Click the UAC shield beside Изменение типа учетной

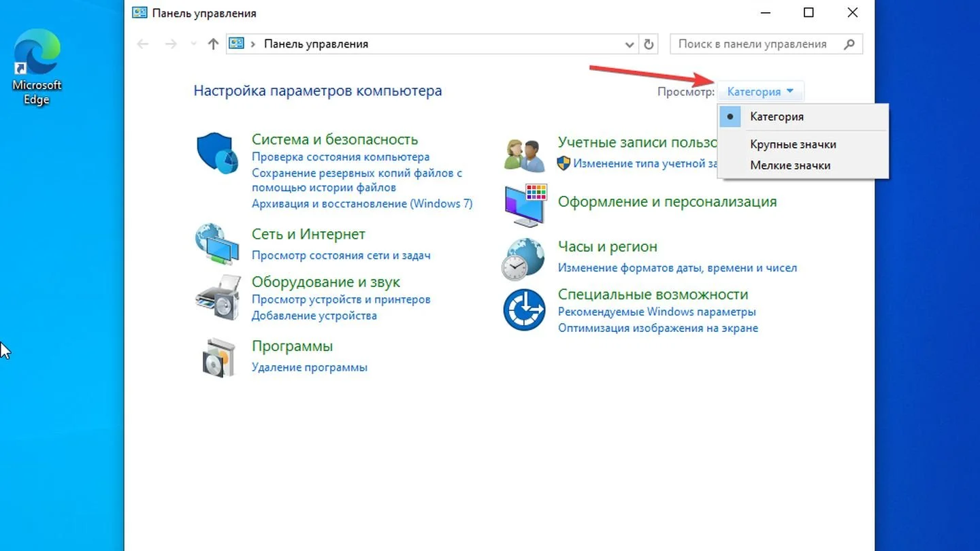(x=563, y=163)
